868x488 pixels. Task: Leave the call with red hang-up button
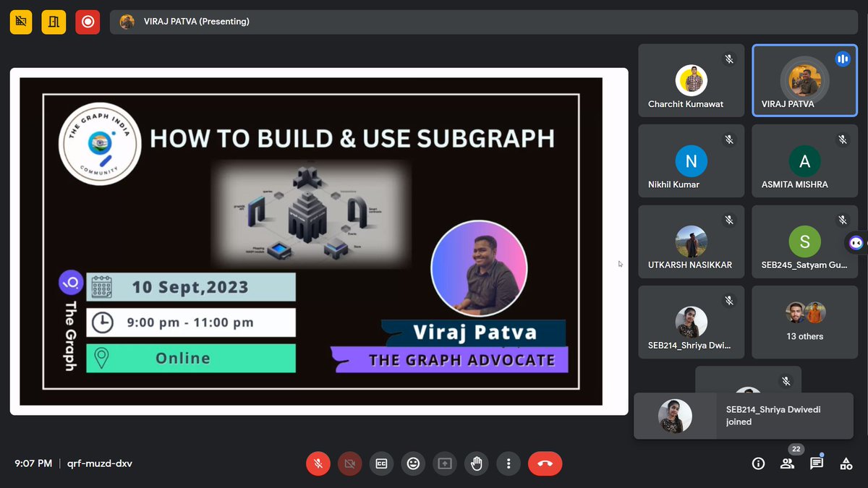[x=545, y=463]
